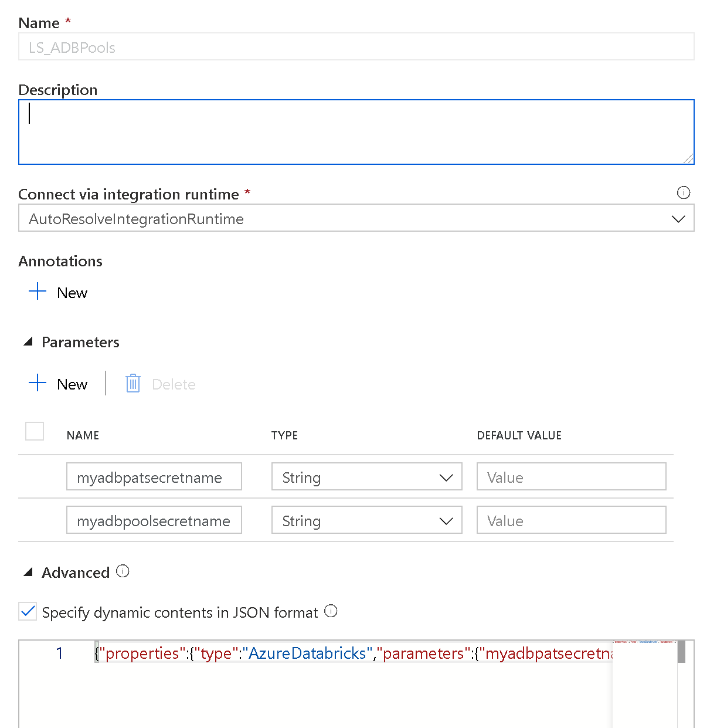Click the plus icon to add an annotation
The image size is (717, 728).
(x=37, y=291)
